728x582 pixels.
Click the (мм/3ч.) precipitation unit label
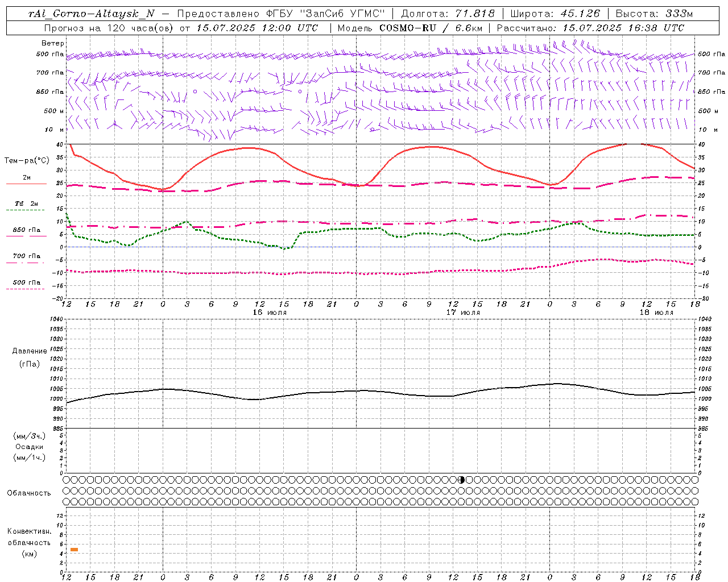coord(29,436)
